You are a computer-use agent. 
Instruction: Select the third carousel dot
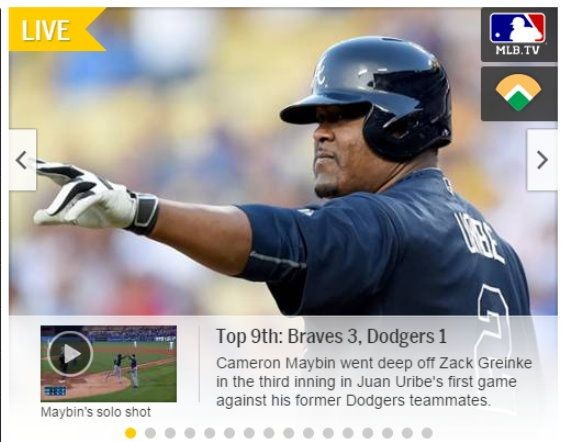tap(170, 433)
